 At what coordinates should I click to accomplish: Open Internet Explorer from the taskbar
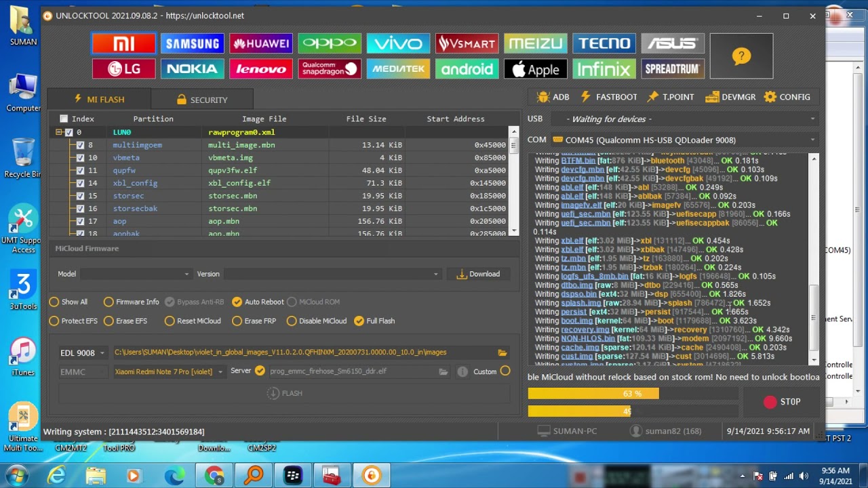[57, 476]
